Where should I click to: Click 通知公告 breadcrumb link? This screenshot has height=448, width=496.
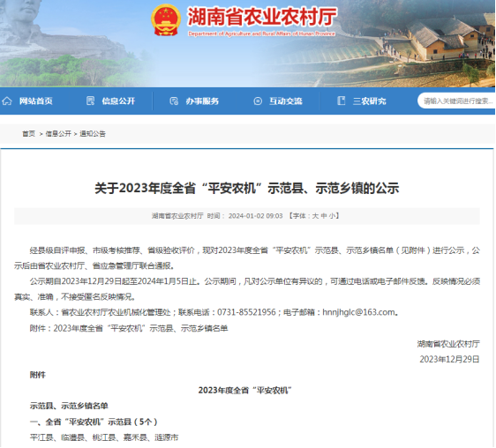tap(93, 134)
